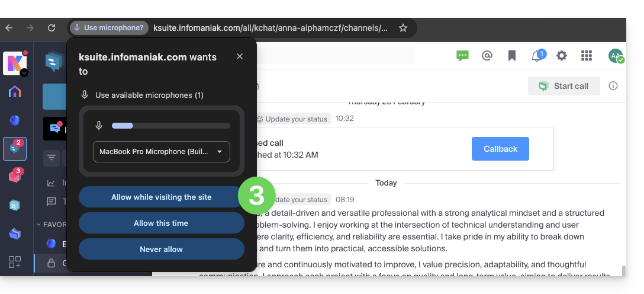This screenshot has width=644, height=294.
Task: View channel info icon beside Start call
Action: [613, 86]
